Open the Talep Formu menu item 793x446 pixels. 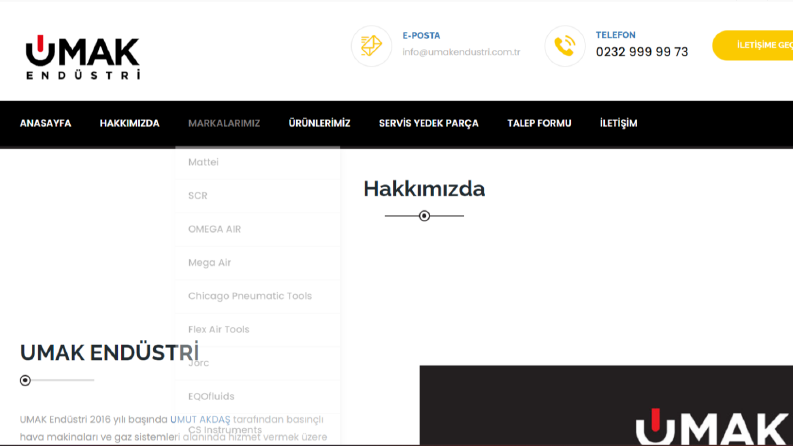point(539,123)
